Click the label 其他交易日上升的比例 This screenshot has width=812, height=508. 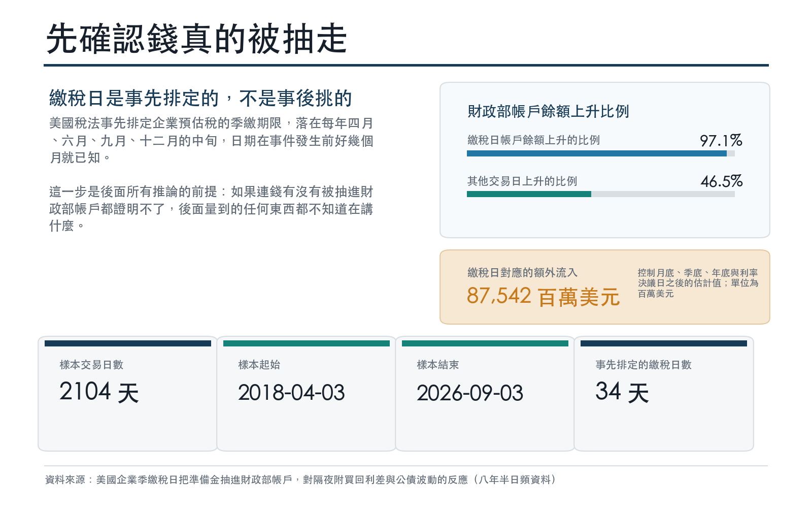tap(522, 181)
